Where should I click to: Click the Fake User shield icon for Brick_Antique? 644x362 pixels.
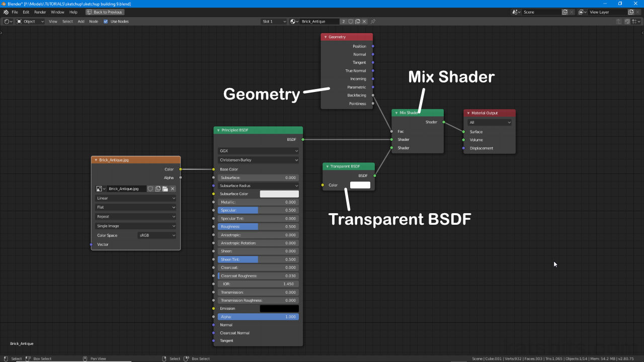click(x=351, y=21)
